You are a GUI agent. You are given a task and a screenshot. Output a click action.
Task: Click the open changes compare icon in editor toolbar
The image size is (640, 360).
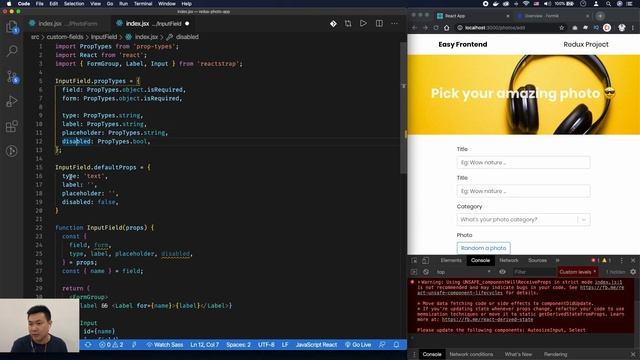pyautogui.click(x=348, y=24)
